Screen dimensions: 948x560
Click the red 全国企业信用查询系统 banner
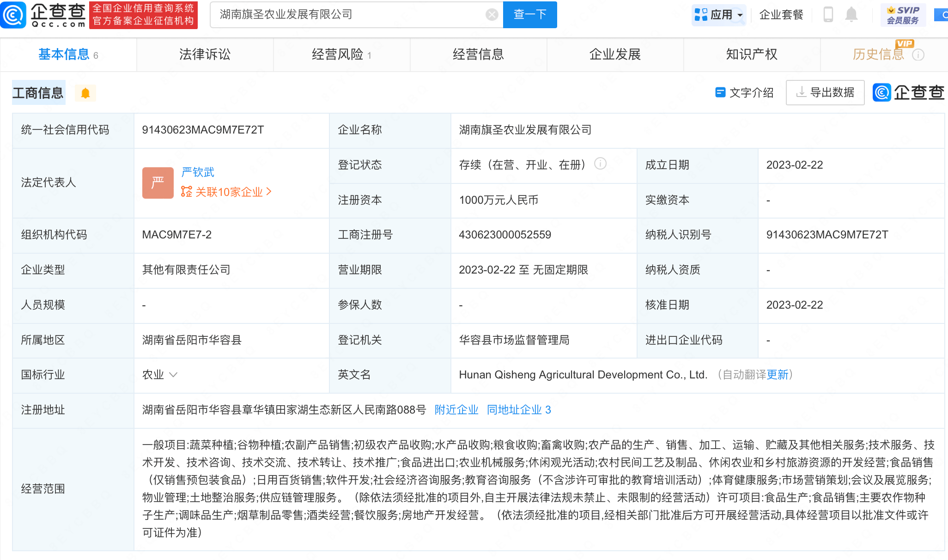[x=143, y=15]
